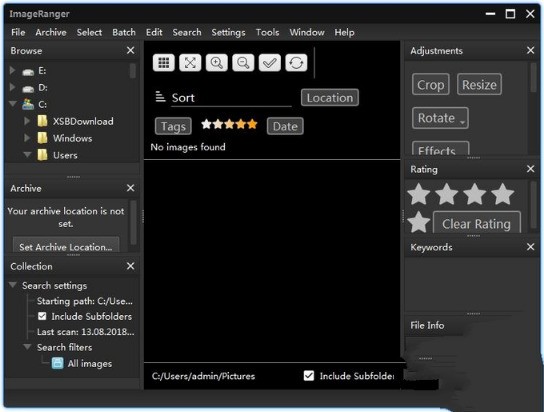Collapse the C: drive node

click(13, 104)
